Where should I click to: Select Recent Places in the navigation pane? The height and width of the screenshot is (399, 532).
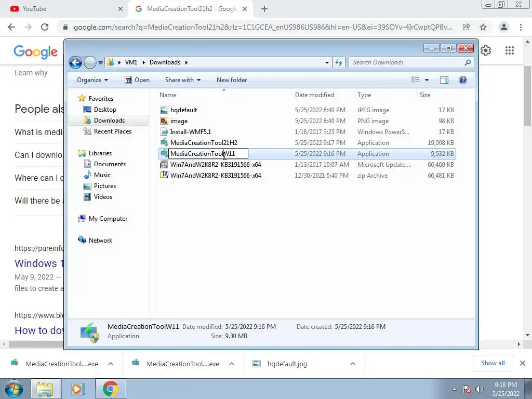click(112, 131)
